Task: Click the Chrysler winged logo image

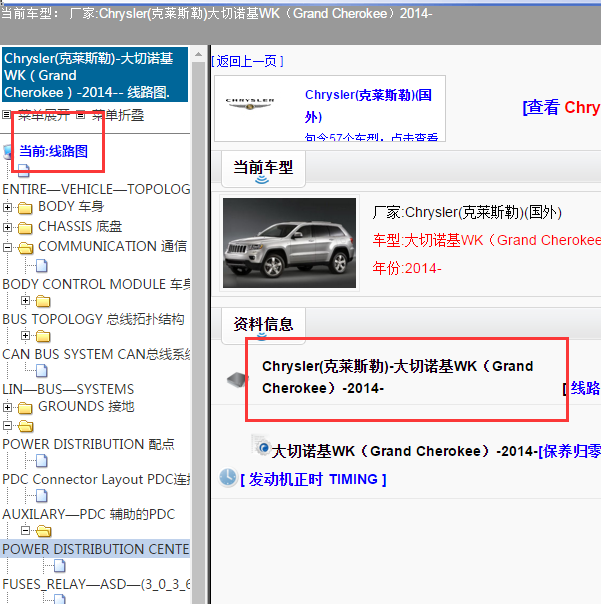Action: pos(250,103)
